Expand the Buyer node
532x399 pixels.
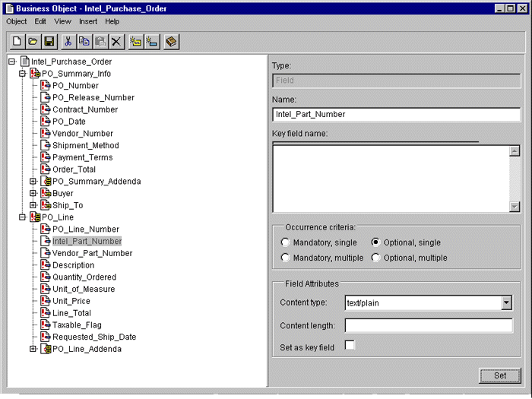point(33,193)
